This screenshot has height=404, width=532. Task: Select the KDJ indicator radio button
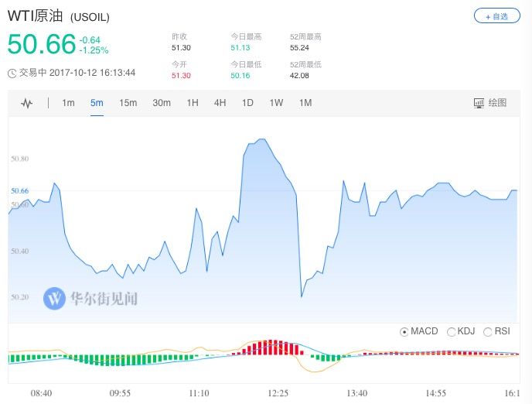click(x=452, y=332)
